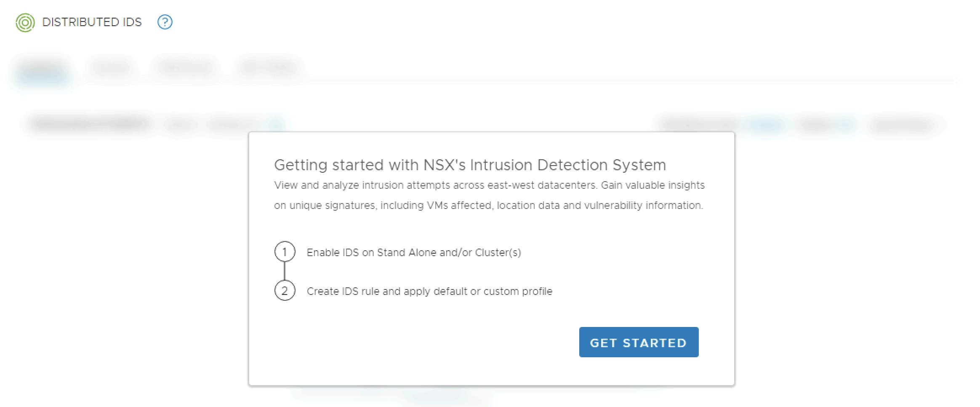Image resolution: width=980 pixels, height=407 pixels.
Task: Click the green Distributed IDS concentric-circles icon
Action: click(25, 22)
